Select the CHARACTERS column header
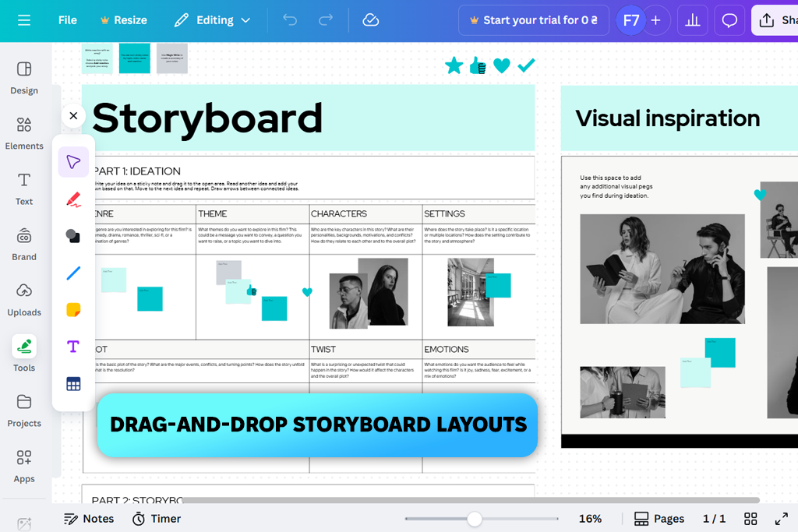The image size is (798, 532). [x=339, y=213]
